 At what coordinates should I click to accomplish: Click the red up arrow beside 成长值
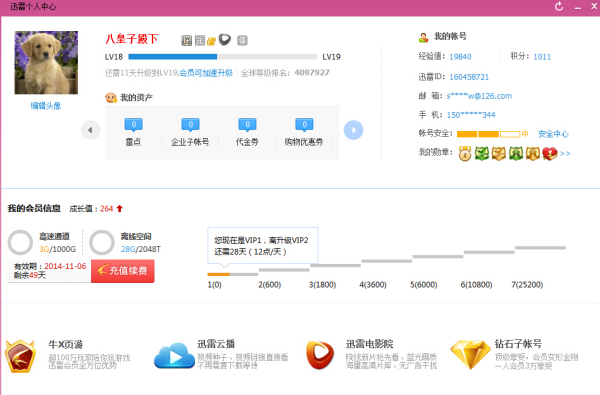coord(119,209)
